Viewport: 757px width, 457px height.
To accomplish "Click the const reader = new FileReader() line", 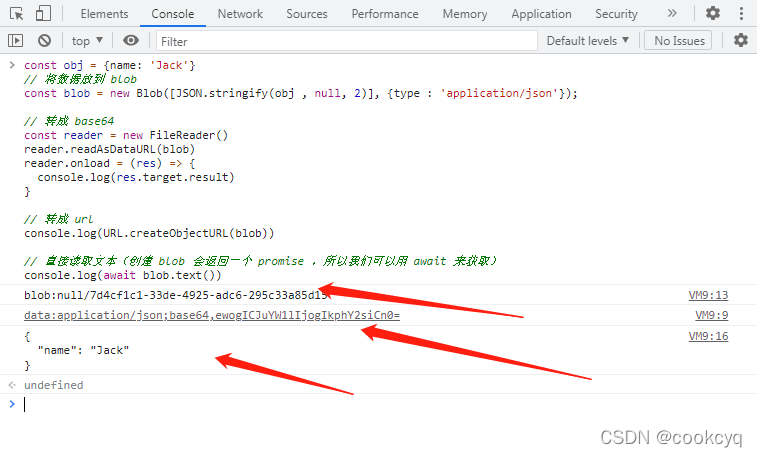I will point(126,135).
